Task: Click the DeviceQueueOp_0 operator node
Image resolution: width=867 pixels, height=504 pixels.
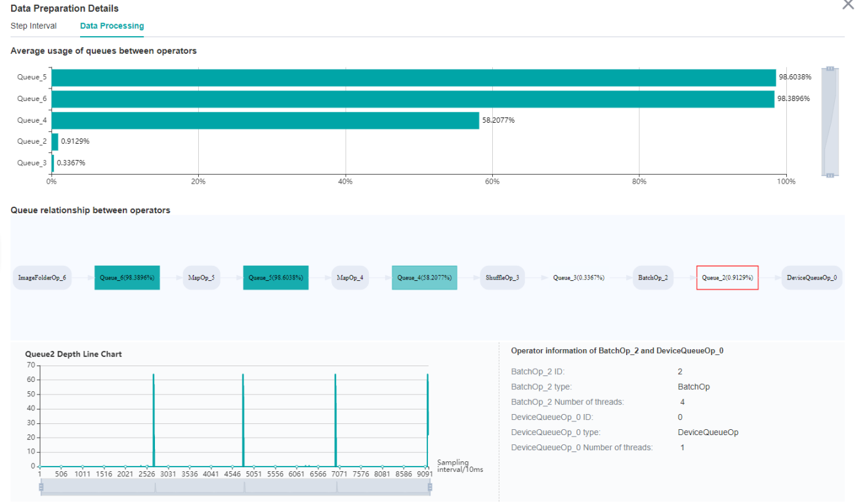Action: point(811,278)
